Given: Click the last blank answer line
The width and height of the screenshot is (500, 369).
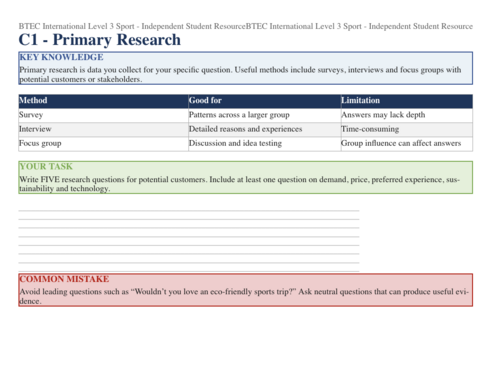Looking at the screenshot, I should pyautogui.click(x=189, y=271).
